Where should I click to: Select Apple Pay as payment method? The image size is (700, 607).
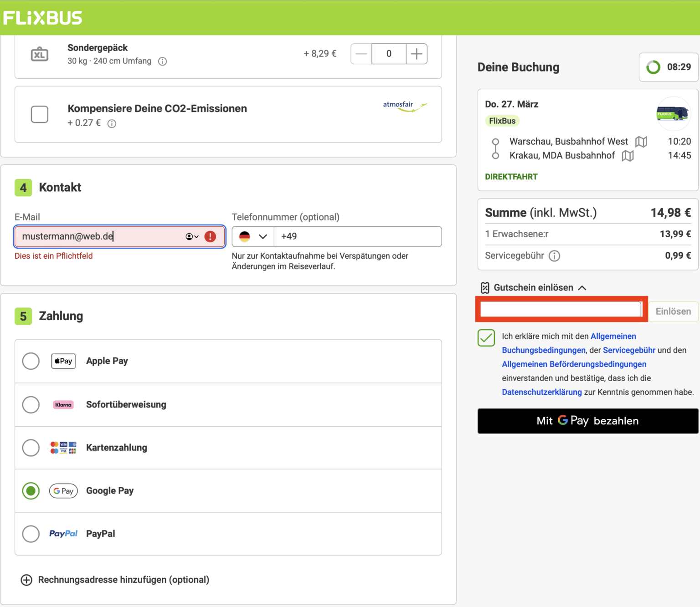(x=31, y=361)
